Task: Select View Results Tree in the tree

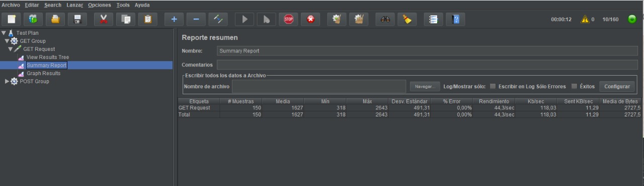Action: point(47,57)
